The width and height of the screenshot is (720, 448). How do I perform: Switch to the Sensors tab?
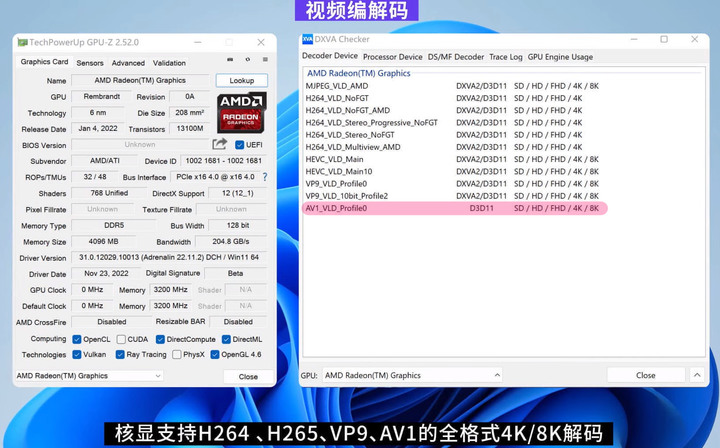point(90,63)
